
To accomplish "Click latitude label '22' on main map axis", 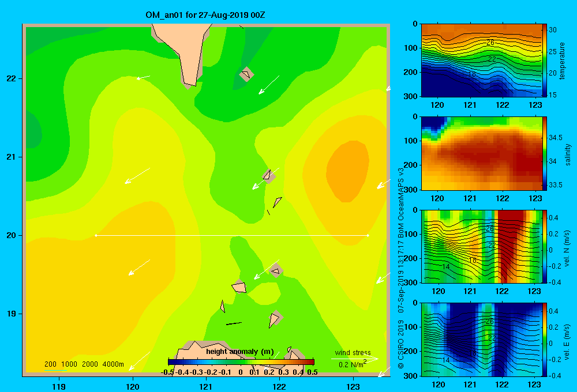I will [x=12, y=79].
